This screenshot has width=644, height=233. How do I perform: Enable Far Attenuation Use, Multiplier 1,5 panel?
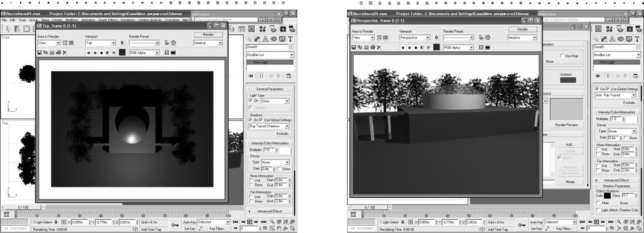coord(252,196)
